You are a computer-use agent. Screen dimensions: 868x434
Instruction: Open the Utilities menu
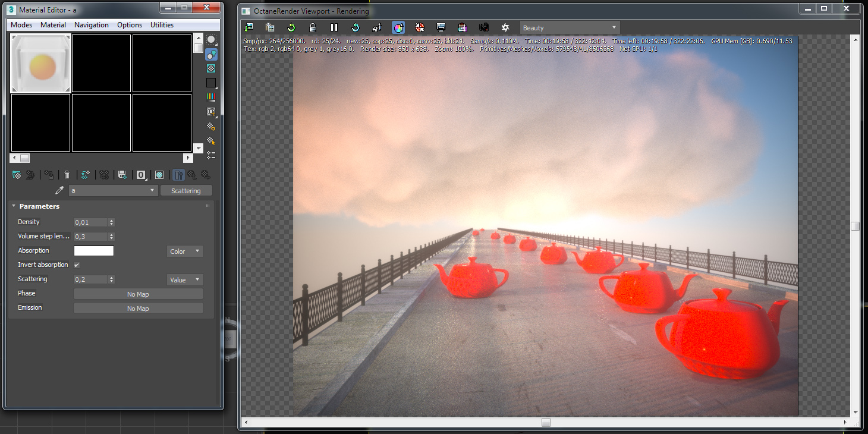(162, 25)
